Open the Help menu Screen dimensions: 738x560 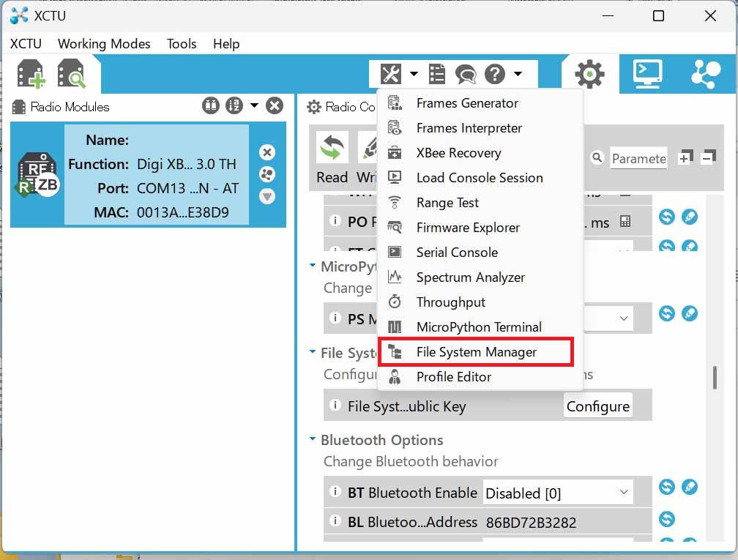226,44
